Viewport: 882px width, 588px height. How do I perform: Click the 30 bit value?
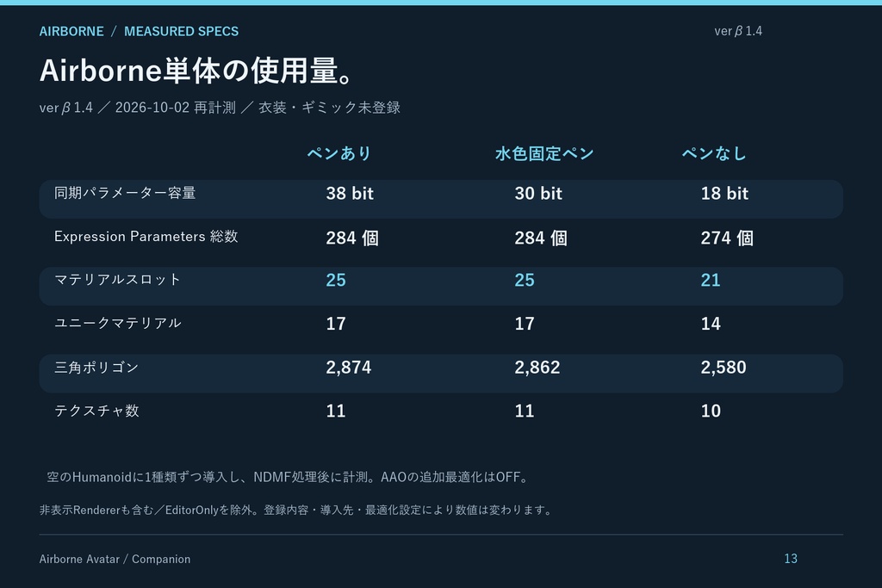coord(537,194)
